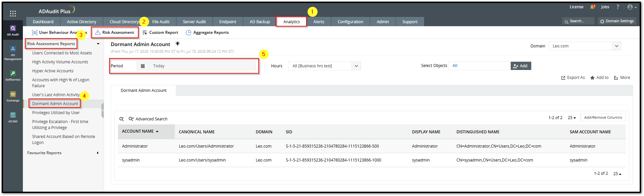Open the Exchange sidebar module
Image resolution: width=644 pixels, height=196 pixels.
(x=13, y=96)
